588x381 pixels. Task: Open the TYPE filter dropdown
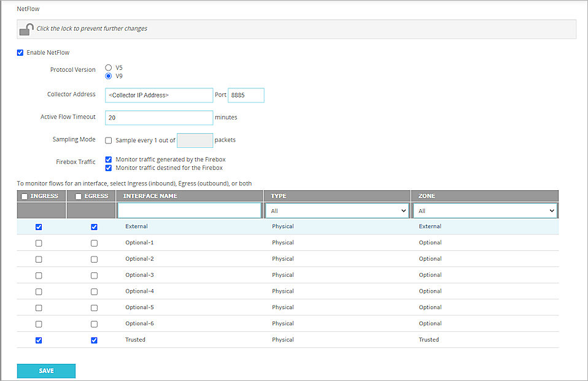click(x=337, y=211)
